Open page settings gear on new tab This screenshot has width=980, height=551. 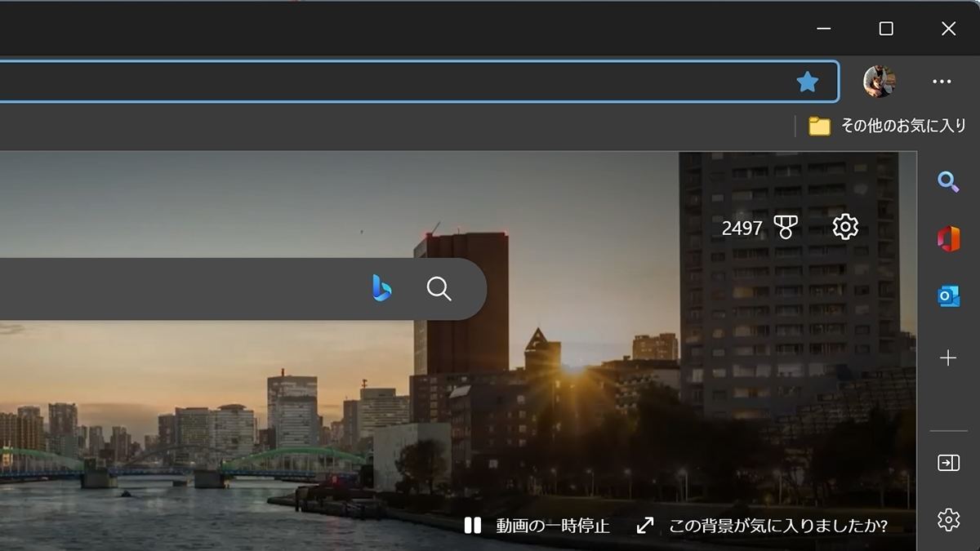pyautogui.click(x=845, y=227)
